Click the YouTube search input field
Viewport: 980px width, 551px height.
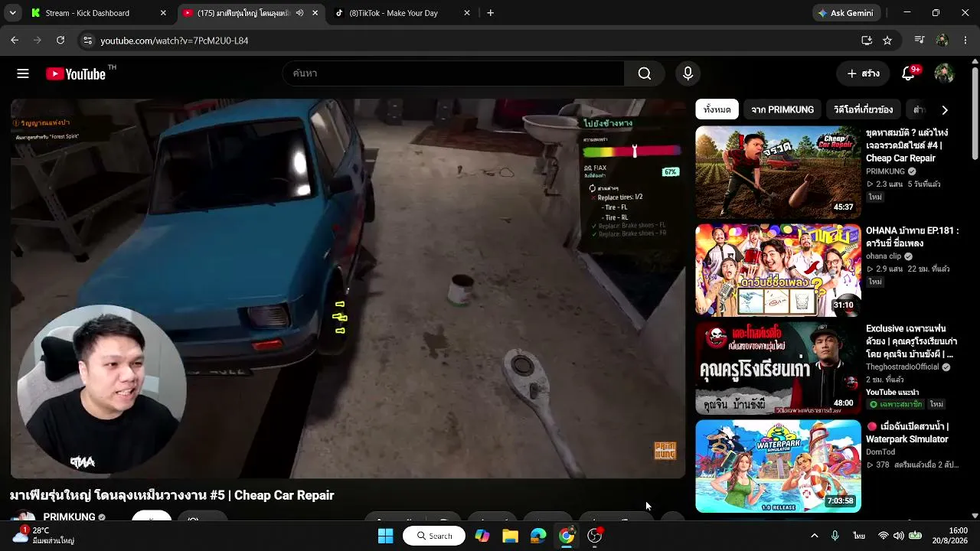pyautogui.click(x=453, y=73)
